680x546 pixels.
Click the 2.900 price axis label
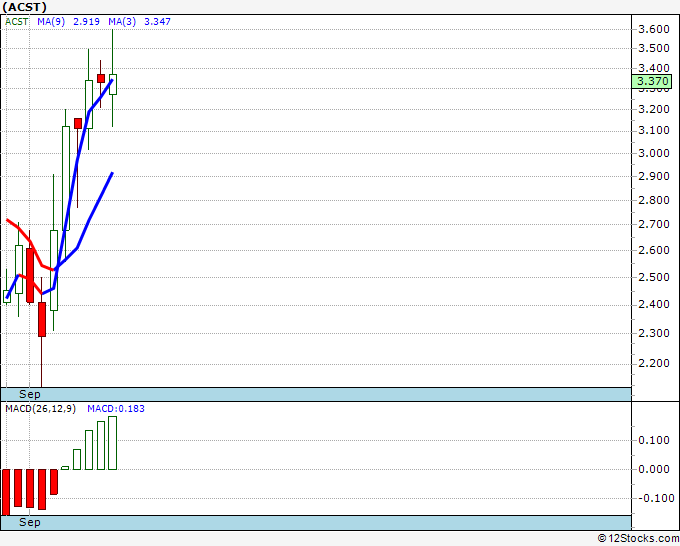[x=654, y=176]
